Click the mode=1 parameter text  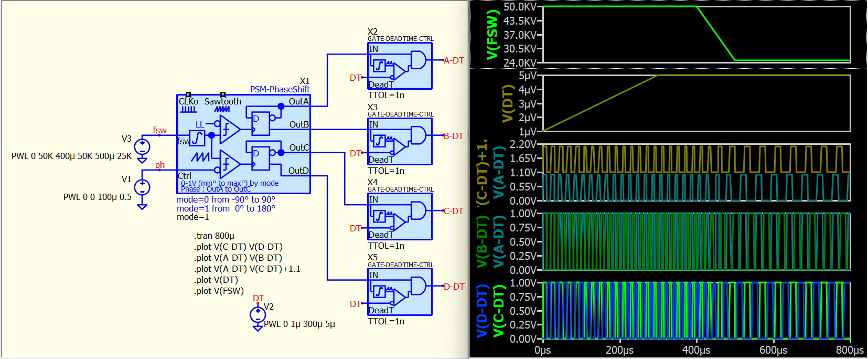[192, 217]
